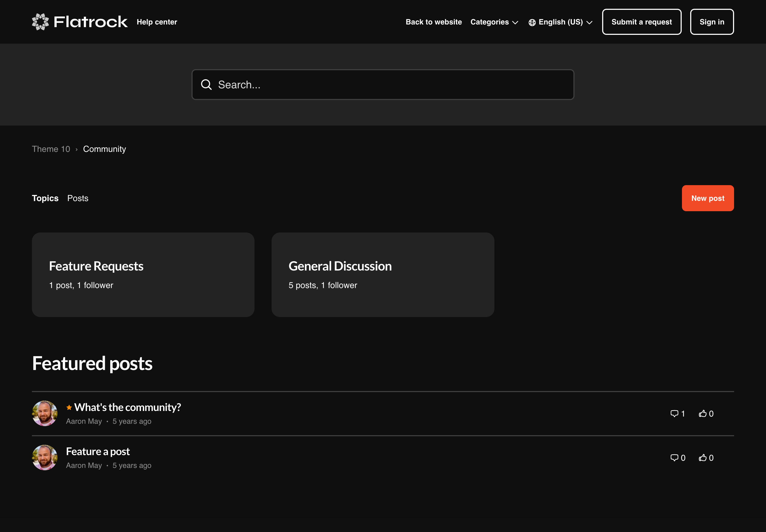
Task: Click comment icon on Feature a post row
Action: pos(674,458)
